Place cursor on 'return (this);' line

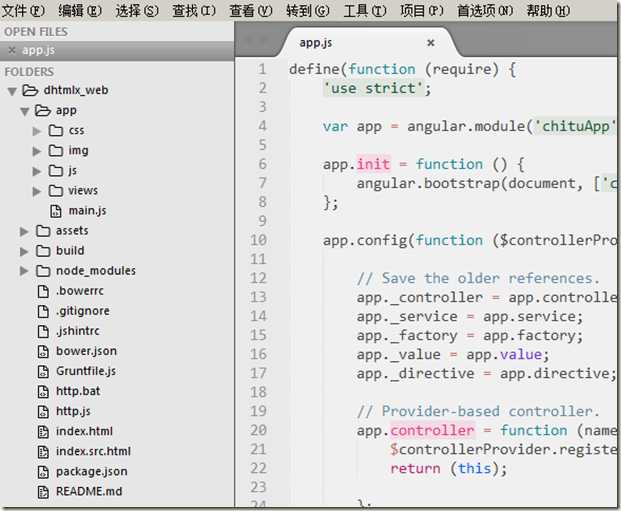(x=448, y=469)
